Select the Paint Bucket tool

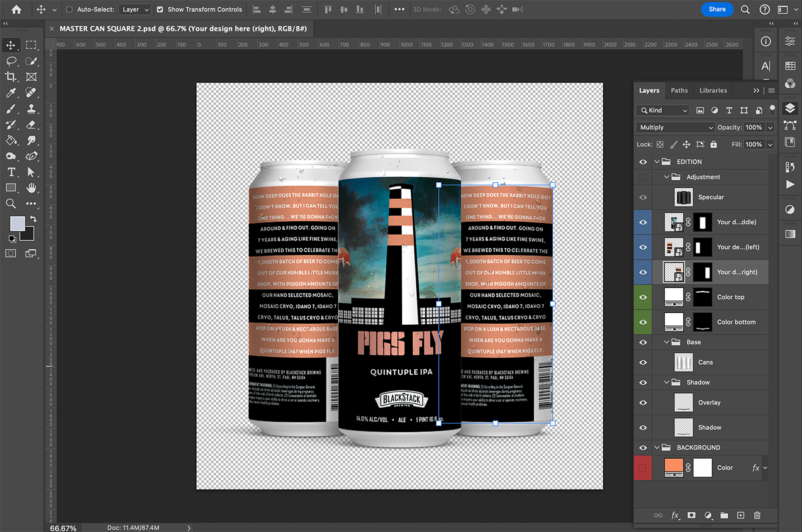tap(11, 140)
